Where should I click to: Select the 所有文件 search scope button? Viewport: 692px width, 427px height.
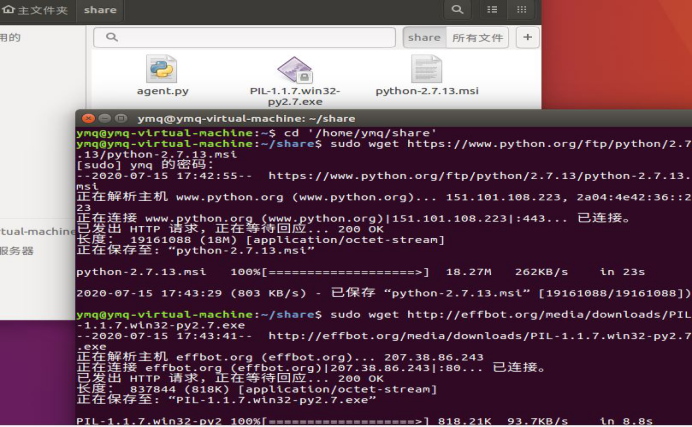point(478,37)
